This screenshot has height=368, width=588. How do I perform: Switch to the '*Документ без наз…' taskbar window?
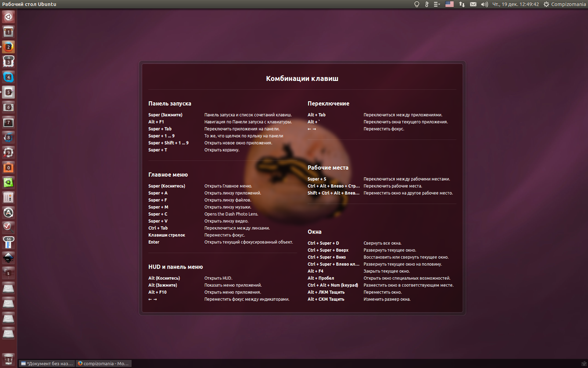coord(47,364)
